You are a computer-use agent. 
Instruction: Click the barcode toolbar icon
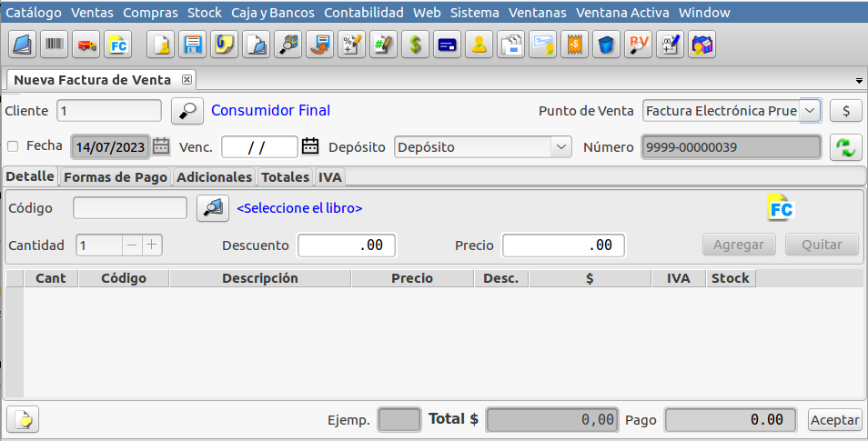55,45
